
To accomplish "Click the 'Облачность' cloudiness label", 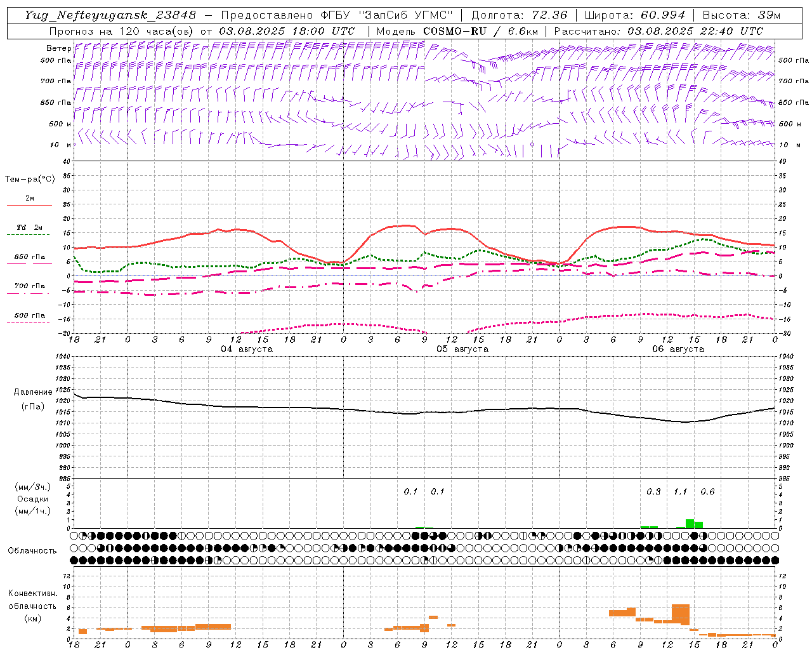I will [x=32, y=551].
